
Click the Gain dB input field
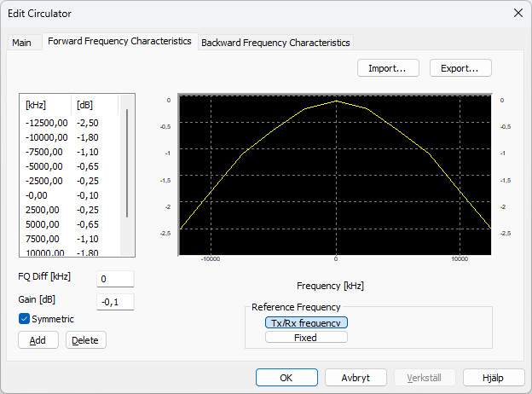(115, 301)
